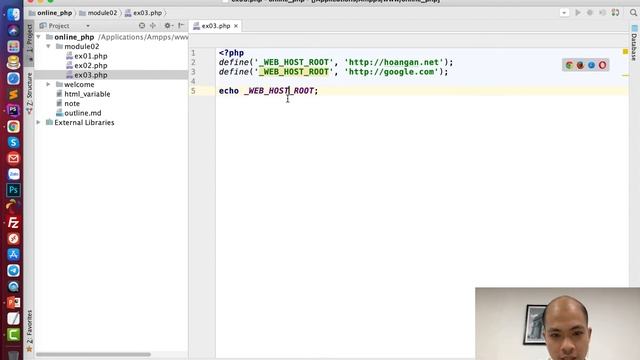Viewport: 640px width, 360px height.
Task: Select ex01.php in project tree
Action: tap(91, 56)
